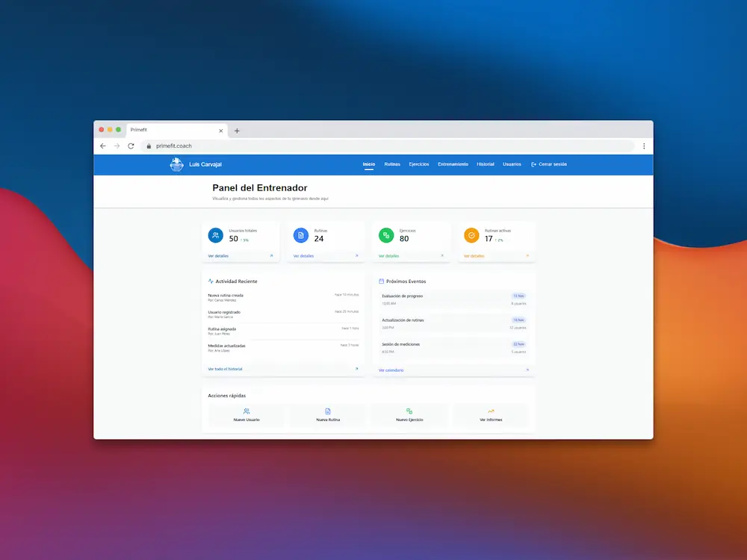This screenshot has height=560, width=747.
Task: Open the Sesión de mediciones event
Action: click(x=454, y=348)
